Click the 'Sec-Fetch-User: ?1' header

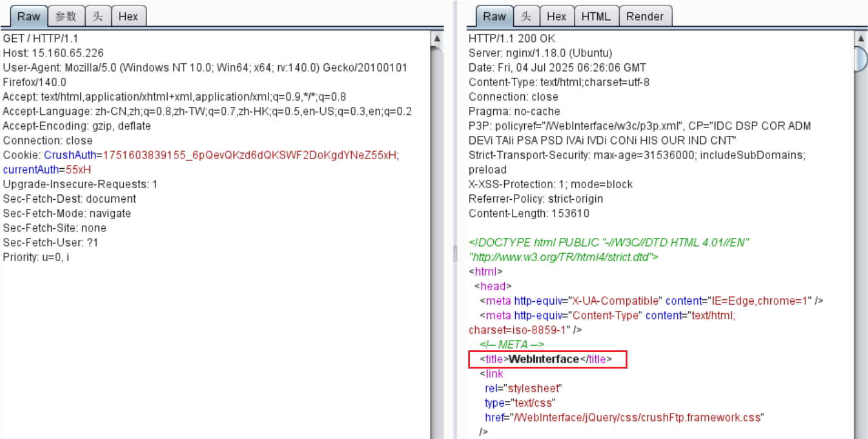(50, 242)
